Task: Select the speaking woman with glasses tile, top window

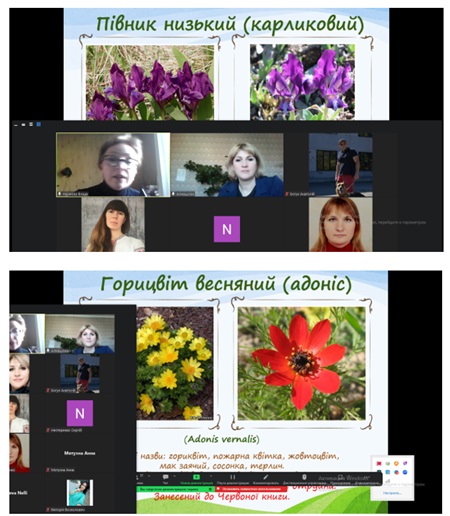Action: coord(113,164)
